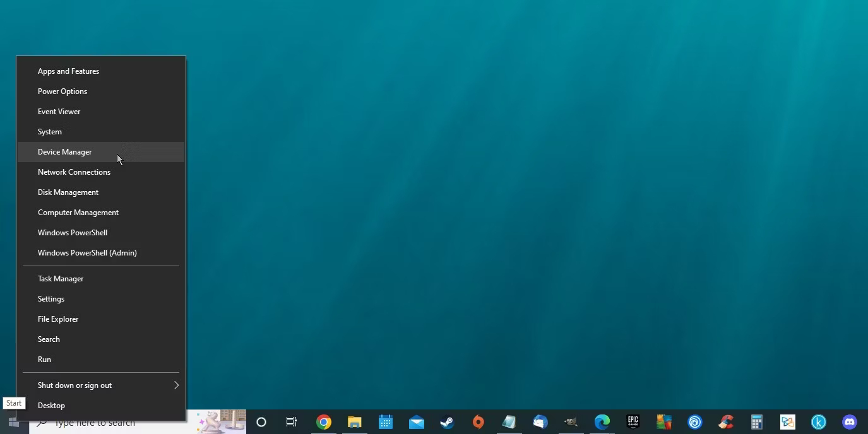Launch Google Chrome from the taskbar
868x434 pixels.
324,422
